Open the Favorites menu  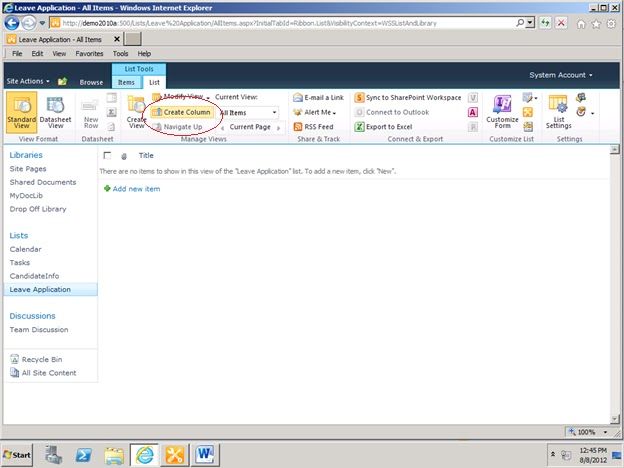[89, 53]
